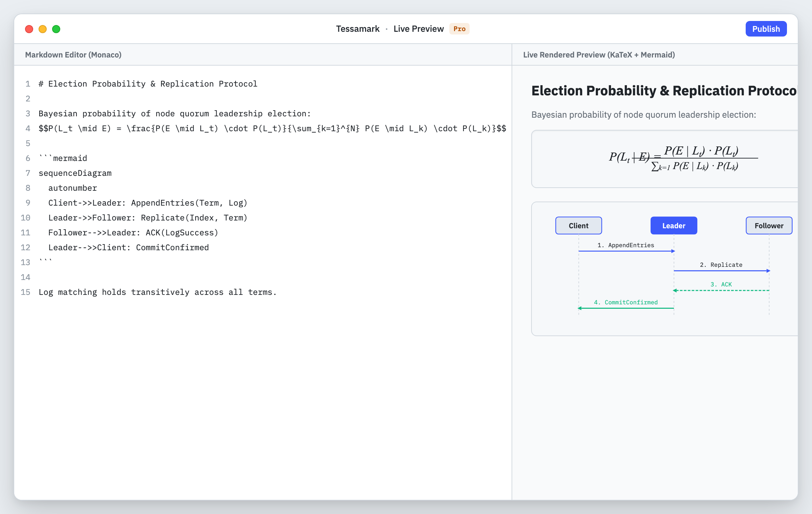Click the Follower participant box in diagram

pyautogui.click(x=769, y=226)
